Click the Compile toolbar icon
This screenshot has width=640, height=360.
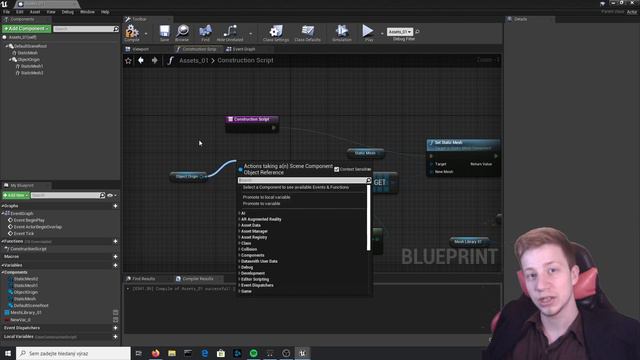[132, 32]
